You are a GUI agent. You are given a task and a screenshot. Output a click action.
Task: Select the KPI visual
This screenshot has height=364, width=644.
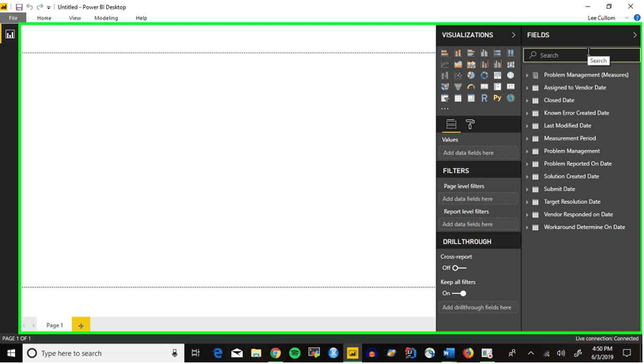(510, 87)
